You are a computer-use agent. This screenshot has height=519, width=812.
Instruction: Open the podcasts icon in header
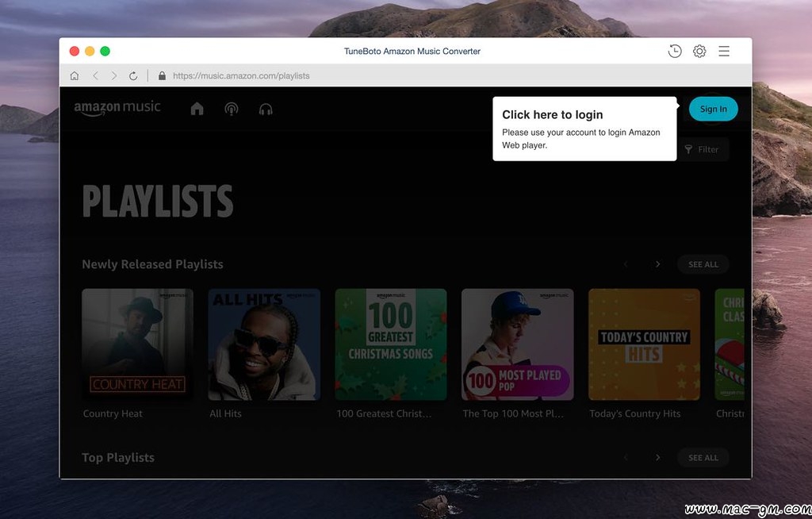[231, 109]
